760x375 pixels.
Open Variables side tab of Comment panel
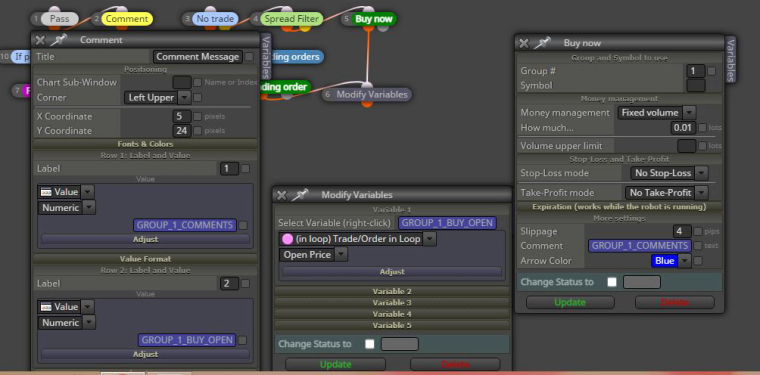click(x=266, y=57)
